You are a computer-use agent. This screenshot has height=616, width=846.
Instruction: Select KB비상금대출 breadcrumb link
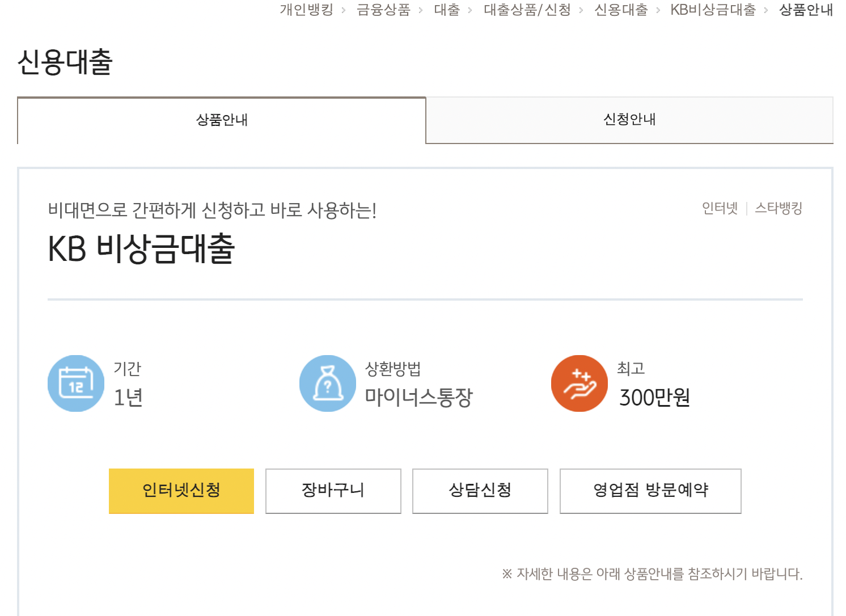(x=713, y=10)
